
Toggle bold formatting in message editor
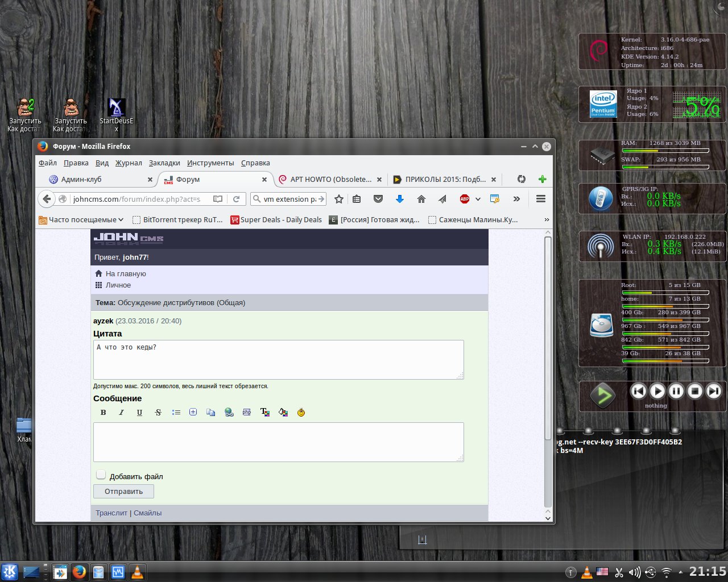click(x=103, y=413)
